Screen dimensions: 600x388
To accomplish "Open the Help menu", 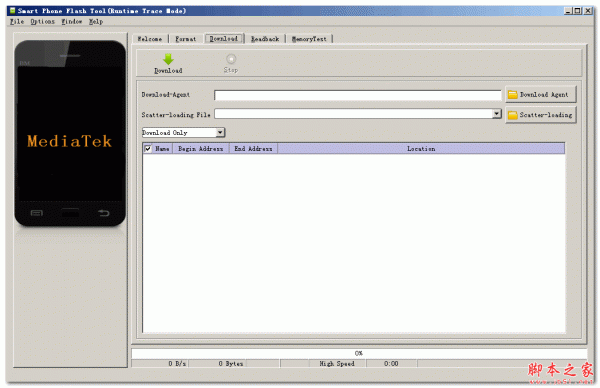I will tap(96, 21).
